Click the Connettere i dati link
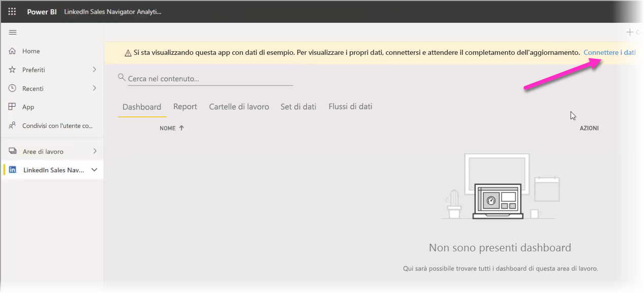 609,52
